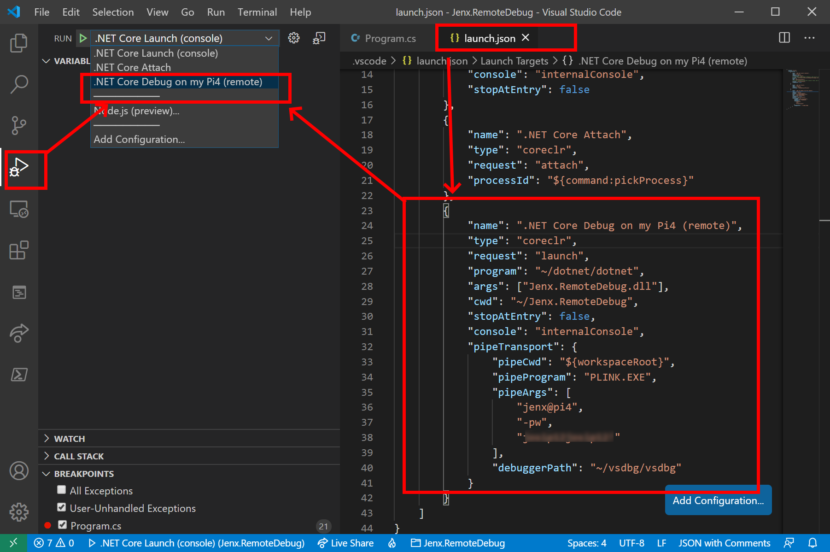This screenshot has height=552, width=830.
Task: Open the Debug Console icon in Run panel
Action: (x=319, y=38)
